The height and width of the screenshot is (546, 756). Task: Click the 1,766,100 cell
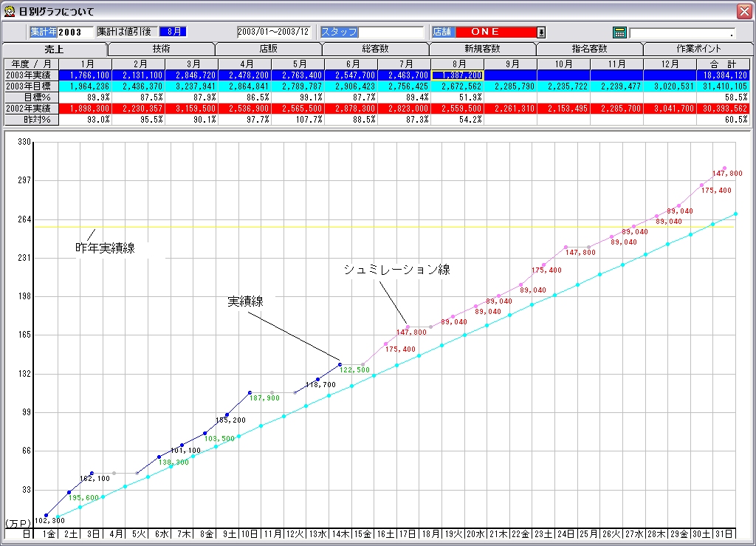(x=86, y=75)
